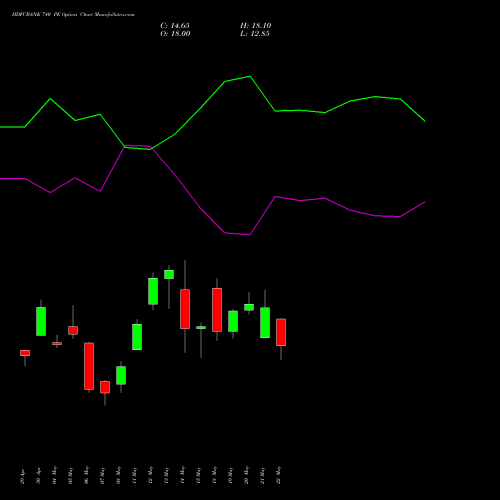The height and width of the screenshot is (500, 500).
Task: Click the 05 May date label
Action: pyautogui.click(x=71, y=475)
